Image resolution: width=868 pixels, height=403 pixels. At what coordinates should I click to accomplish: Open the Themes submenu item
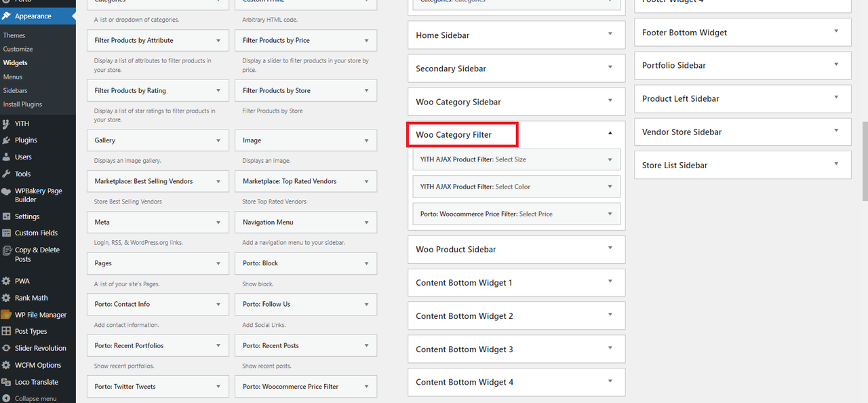click(14, 35)
